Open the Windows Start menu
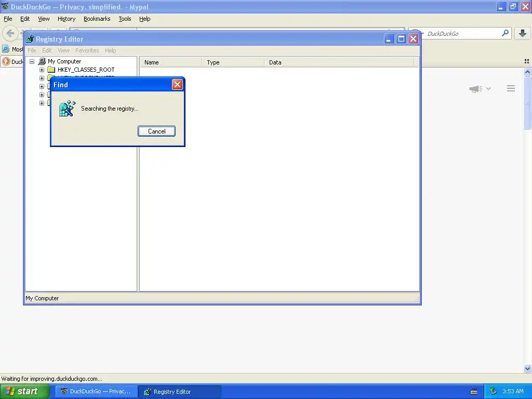Screen dimensions: 532x399 (24, 392)
